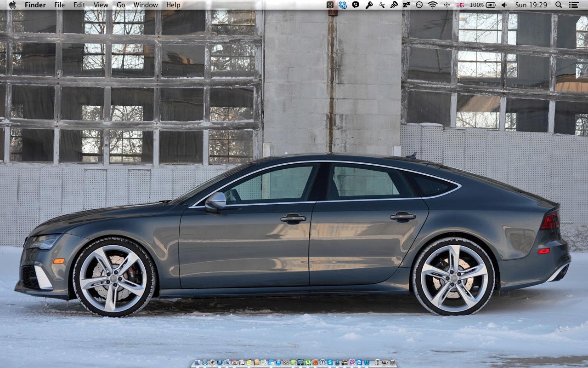The width and height of the screenshot is (588, 368).
Task: Open Notification Center
Action: [x=573, y=5]
